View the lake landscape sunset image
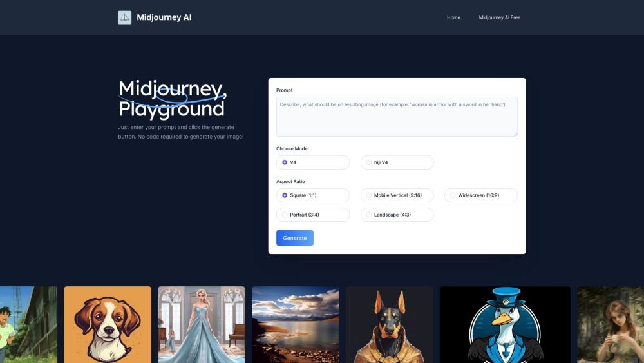Image resolution: width=644 pixels, height=363 pixels. tap(296, 325)
